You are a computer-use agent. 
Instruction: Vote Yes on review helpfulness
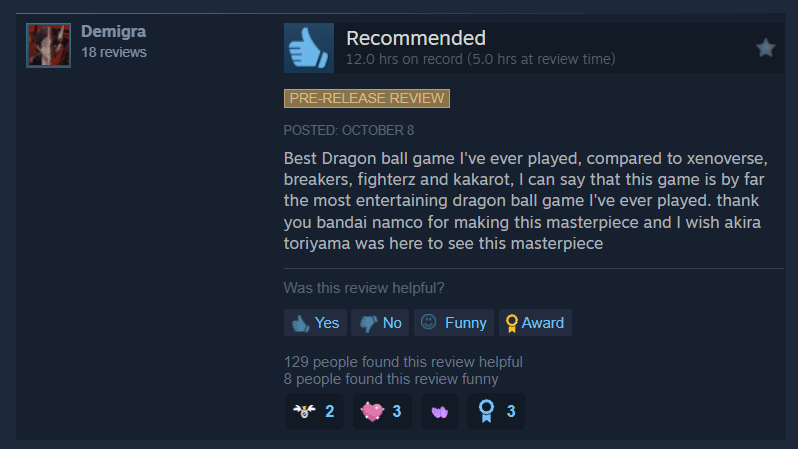click(x=316, y=323)
